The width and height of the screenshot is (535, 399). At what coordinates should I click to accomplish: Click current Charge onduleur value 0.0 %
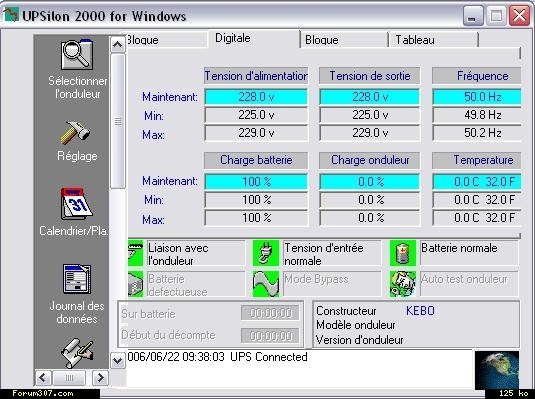(370, 182)
